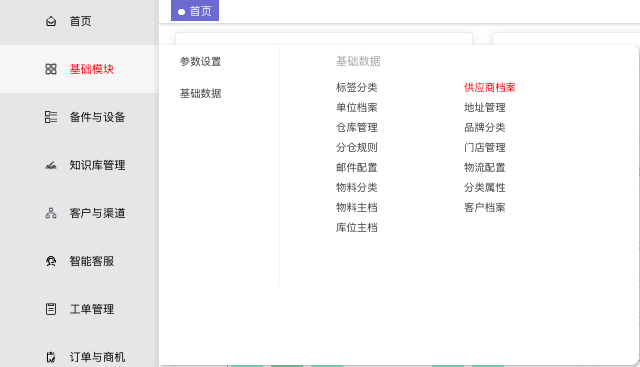The width and height of the screenshot is (640, 367).
Task: Open the 地址管理 link
Action: 484,107
